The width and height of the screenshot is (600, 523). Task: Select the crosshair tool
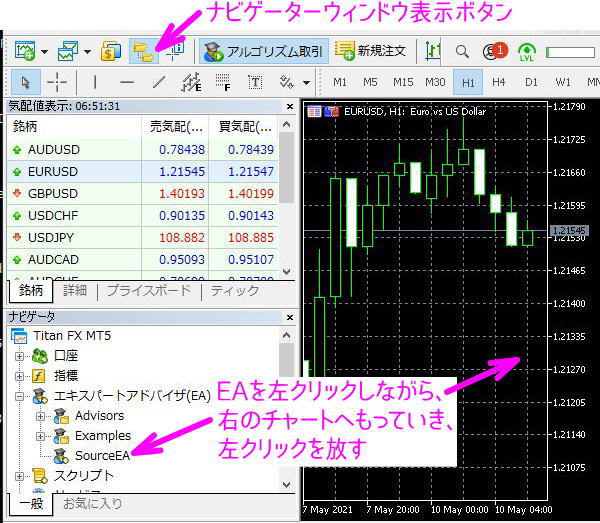pyautogui.click(x=57, y=82)
